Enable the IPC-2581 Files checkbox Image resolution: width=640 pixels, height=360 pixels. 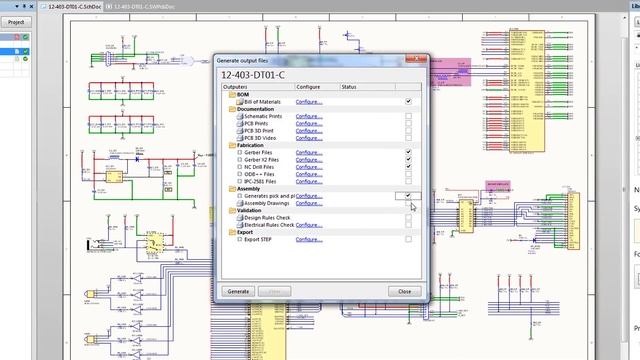408,181
